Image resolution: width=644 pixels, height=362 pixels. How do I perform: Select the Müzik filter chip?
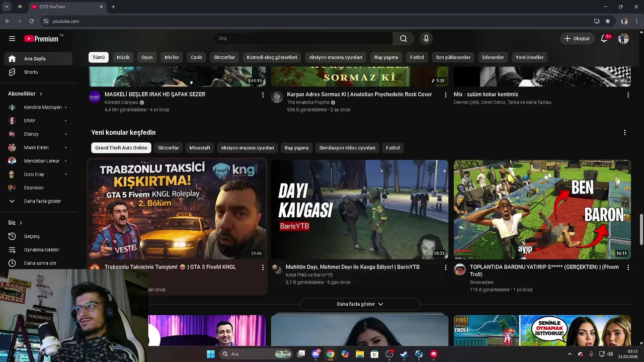point(123,57)
